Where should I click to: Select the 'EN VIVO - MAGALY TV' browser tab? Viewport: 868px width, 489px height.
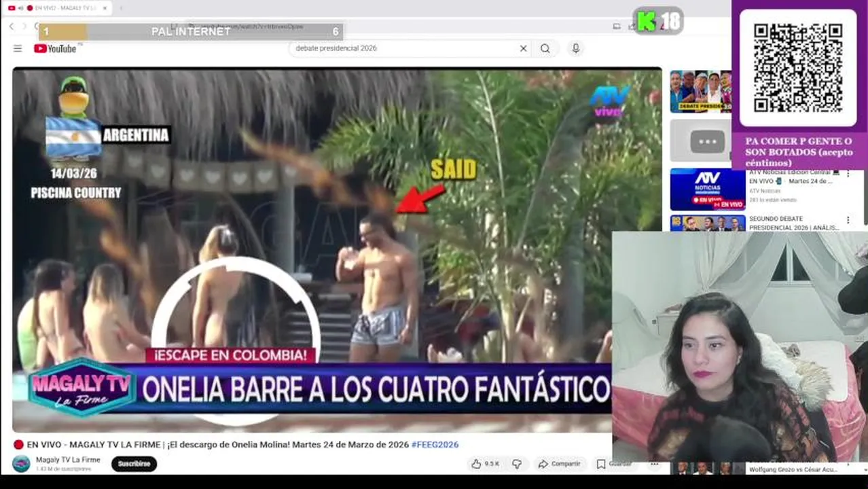58,8
